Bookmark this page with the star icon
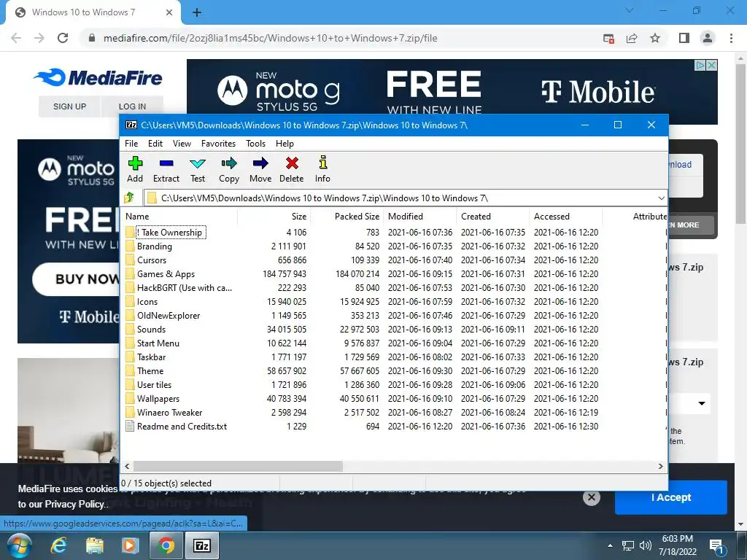This screenshot has width=747, height=560. point(655,38)
